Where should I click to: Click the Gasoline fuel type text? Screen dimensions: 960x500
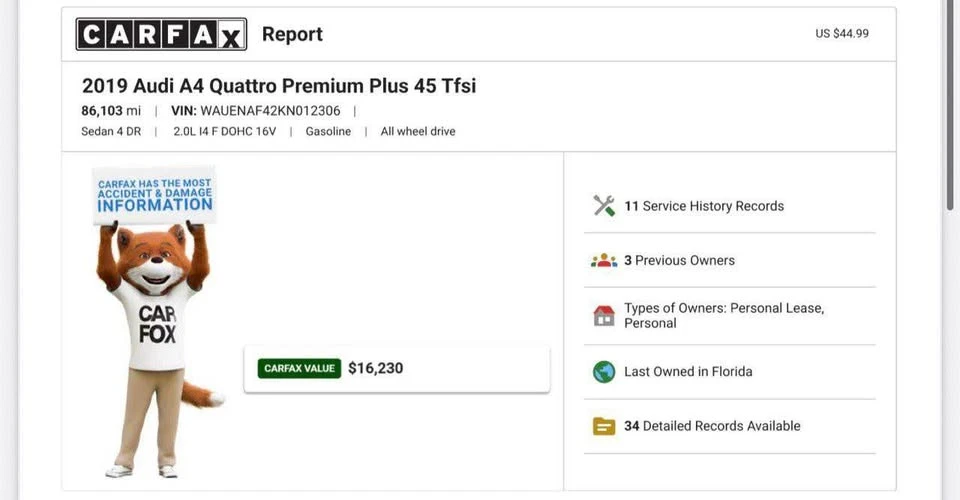tap(328, 132)
